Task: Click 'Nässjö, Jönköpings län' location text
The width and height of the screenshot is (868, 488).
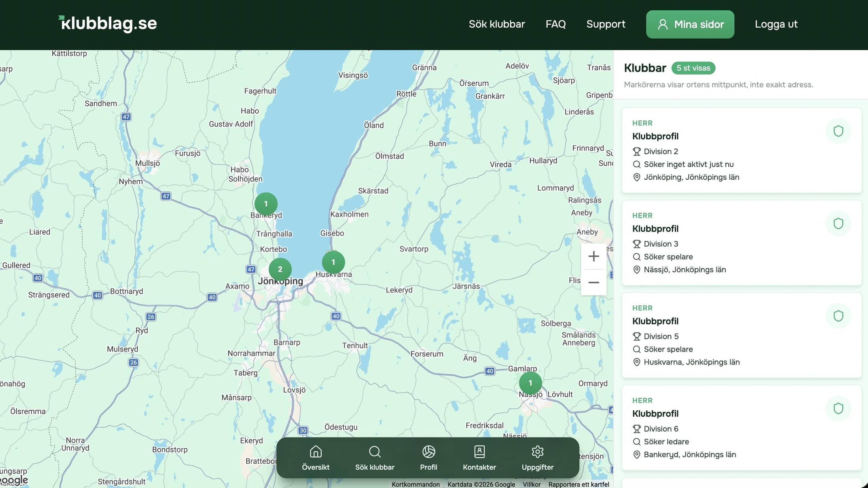Action: point(685,269)
